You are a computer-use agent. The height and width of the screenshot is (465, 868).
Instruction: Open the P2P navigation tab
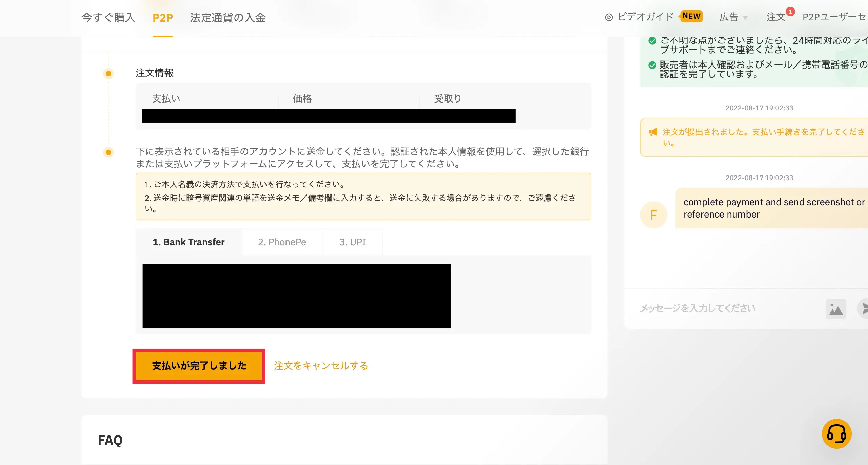coord(163,18)
